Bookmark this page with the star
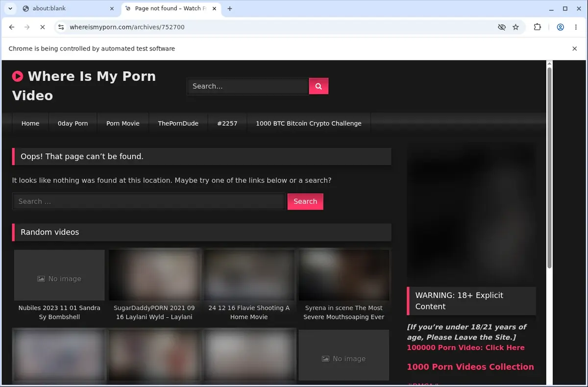The height and width of the screenshot is (387, 588). coord(515,27)
